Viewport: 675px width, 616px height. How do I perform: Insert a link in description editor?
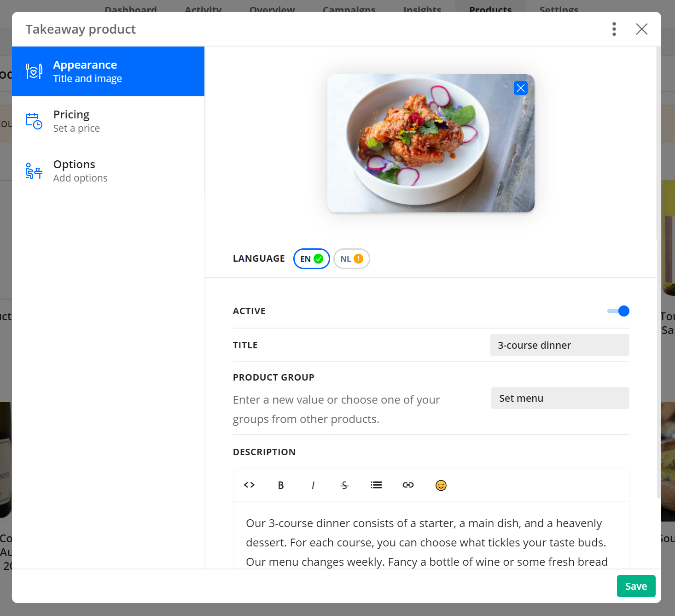tap(408, 485)
